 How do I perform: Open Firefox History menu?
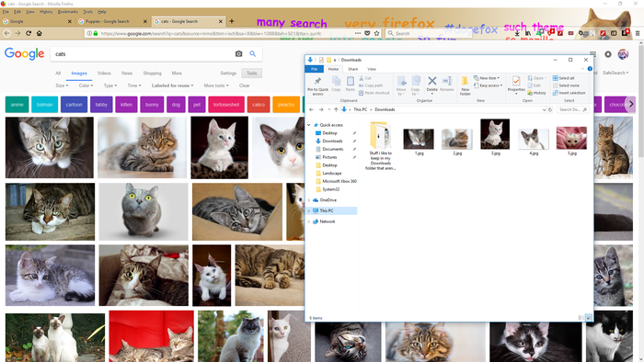click(46, 12)
